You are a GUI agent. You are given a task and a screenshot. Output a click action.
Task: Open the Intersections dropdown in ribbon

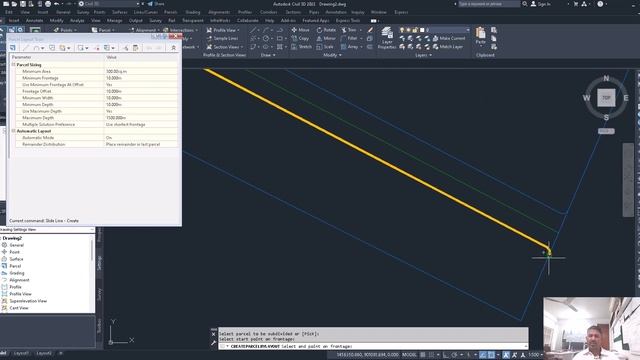tap(180, 30)
